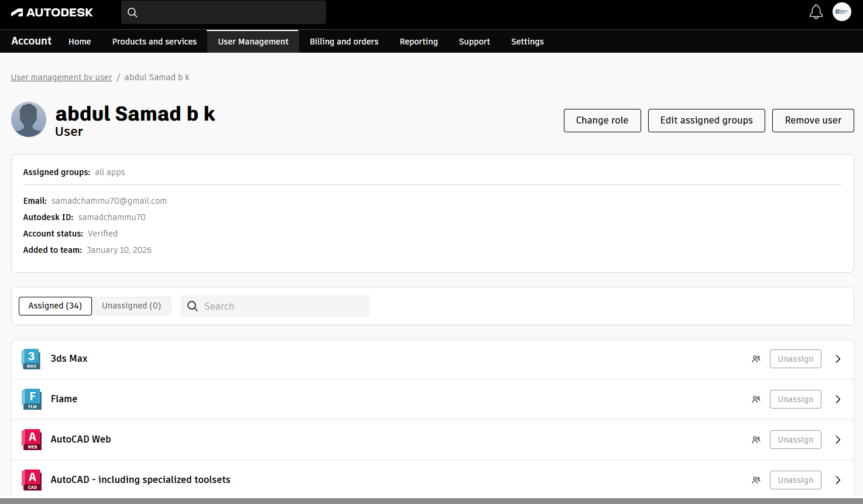Screen dimensions: 863x504
Task: Click the 'all apps' assigned group text
Action: [110, 172]
